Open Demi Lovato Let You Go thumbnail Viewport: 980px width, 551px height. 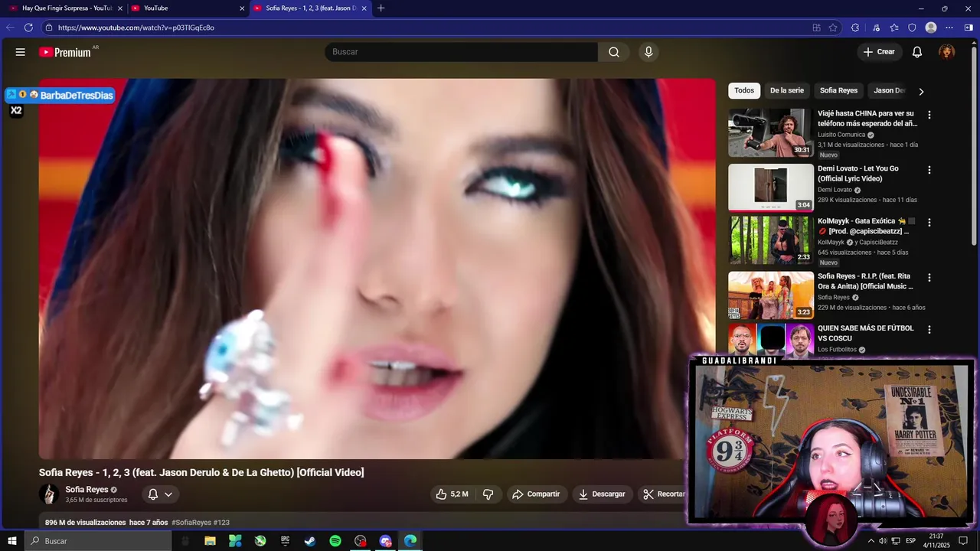771,187
